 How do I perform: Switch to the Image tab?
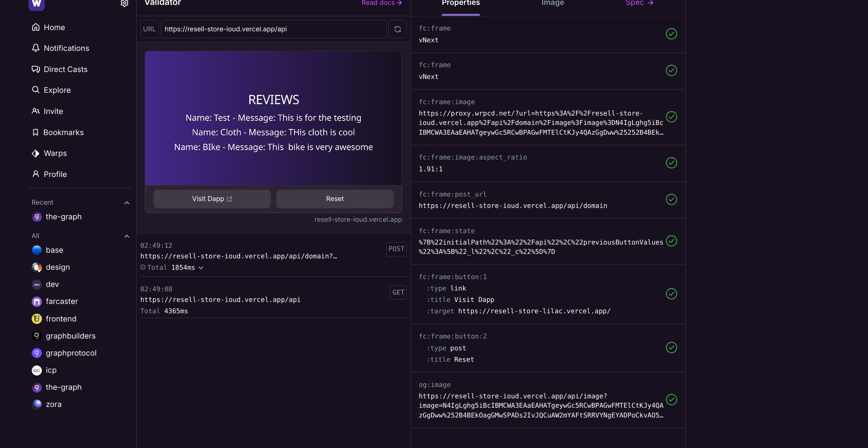(553, 3)
